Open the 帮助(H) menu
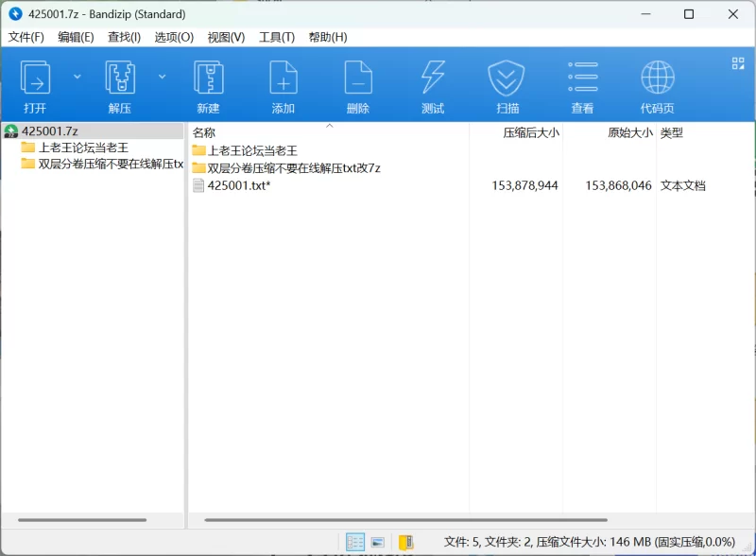The image size is (756, 556). [x=328, y=37]
